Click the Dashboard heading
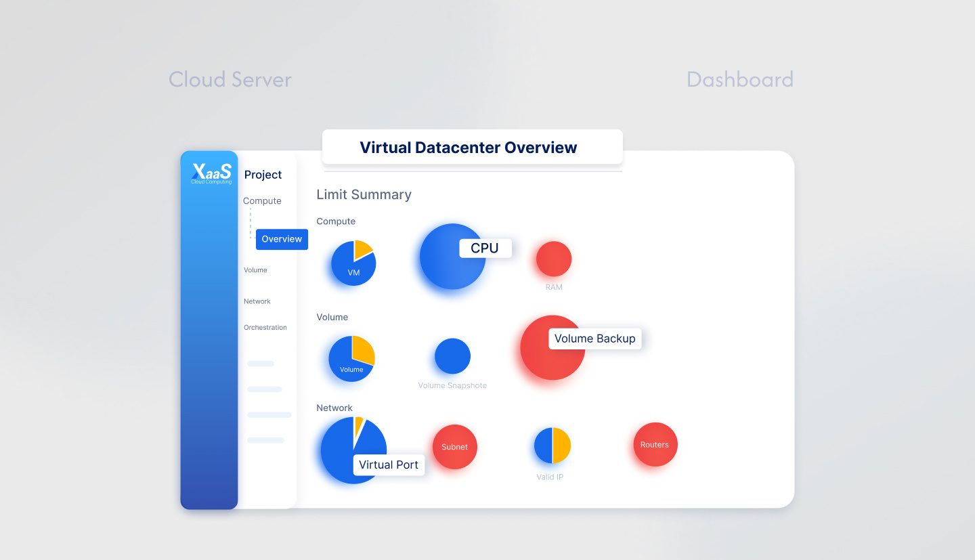 tap(740, 79)
